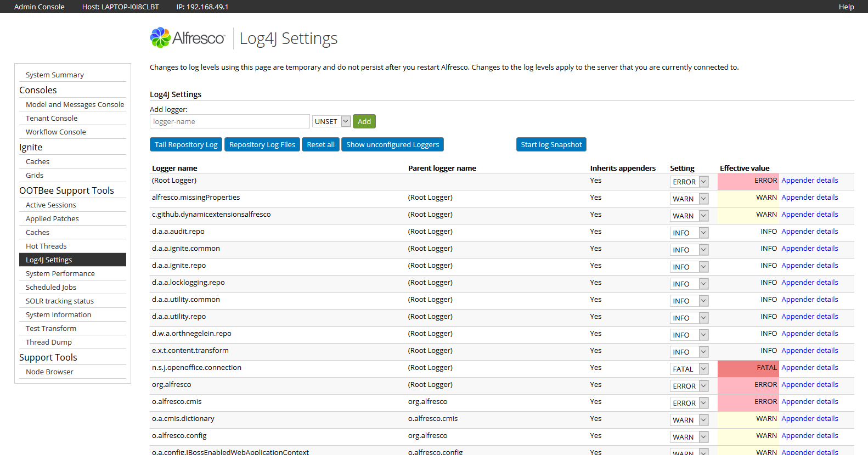The width and height of the screenshot is (868, 455).
Task: View Appender details for d.a.a.ignite.repo
Action: coord(810,265)
